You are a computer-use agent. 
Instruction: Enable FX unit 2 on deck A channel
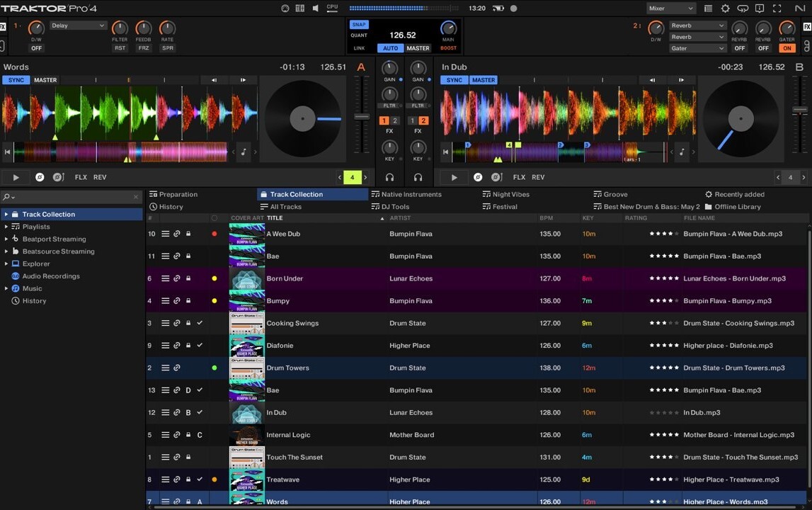click(394, 120)
